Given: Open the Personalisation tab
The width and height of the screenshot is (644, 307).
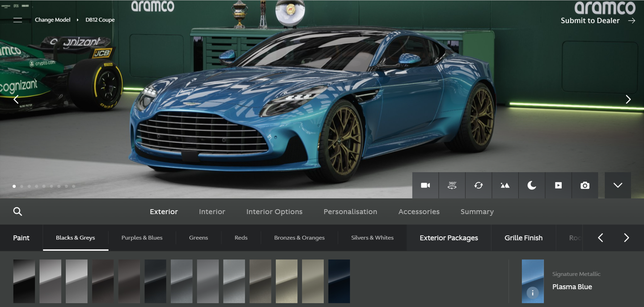Looking at the screenshot, I should pos(350,212).
